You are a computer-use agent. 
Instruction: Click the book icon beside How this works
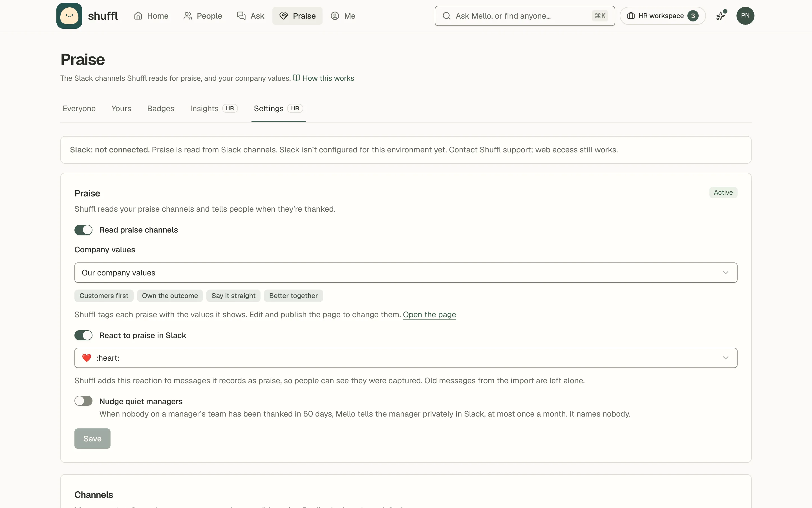(x=296, y=78)
